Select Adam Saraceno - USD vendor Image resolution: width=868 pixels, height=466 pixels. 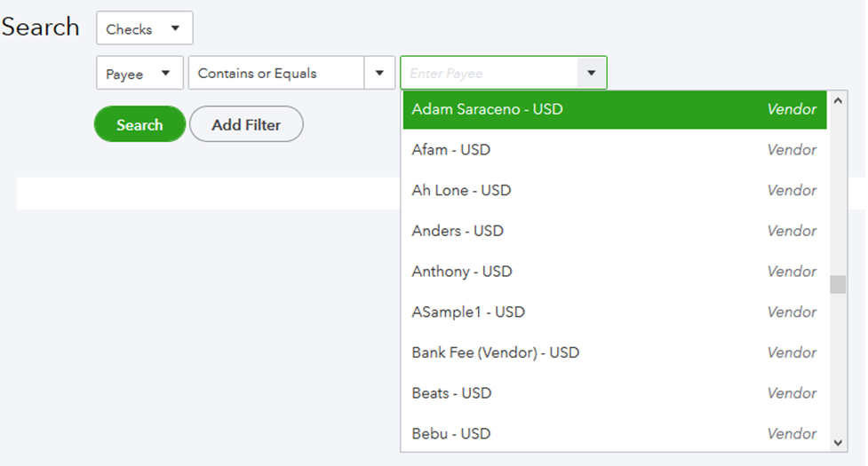615,109
